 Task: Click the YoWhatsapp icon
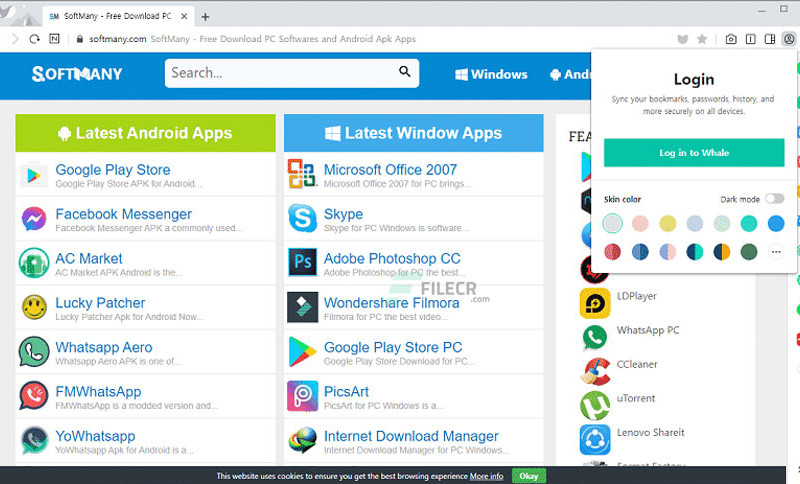(34, 440)
